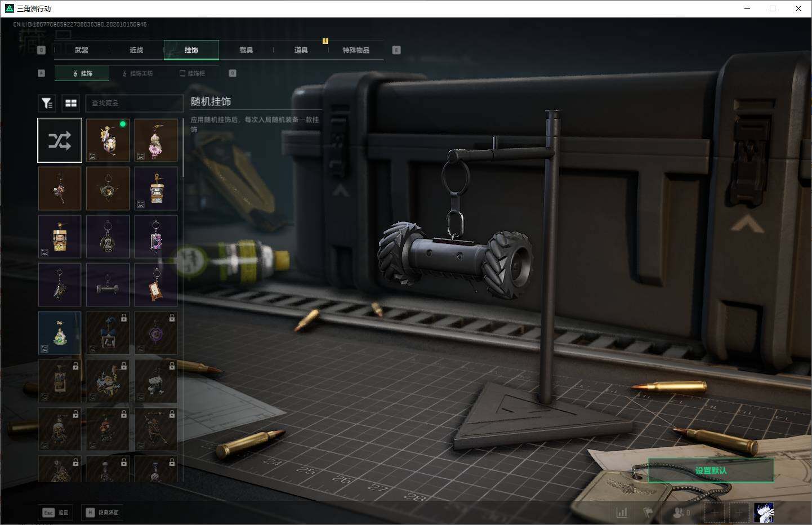Click the 设置默认 button
The image size is (812, 525).
[711, 470]
